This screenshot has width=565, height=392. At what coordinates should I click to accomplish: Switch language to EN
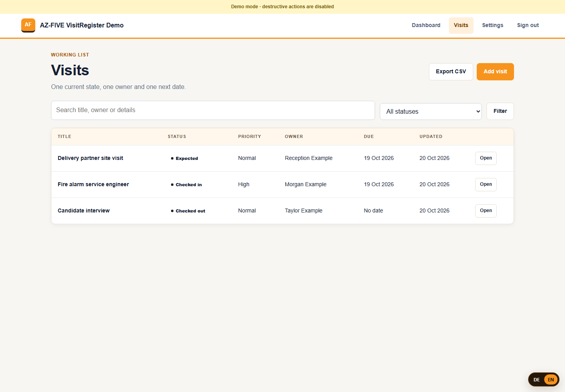pos(551,380)
